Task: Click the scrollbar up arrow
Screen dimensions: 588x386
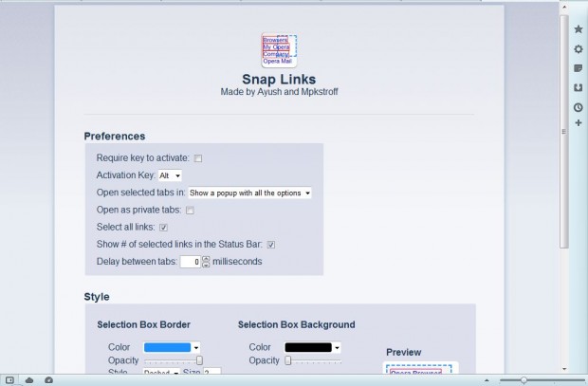Action: (x=564, y=7)
